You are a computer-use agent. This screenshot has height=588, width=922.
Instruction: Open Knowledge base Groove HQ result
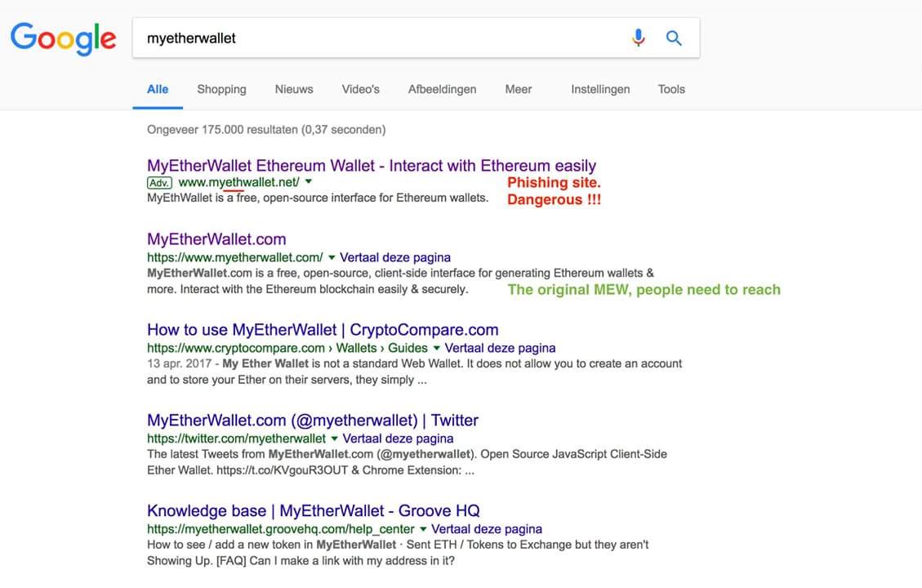314,511
